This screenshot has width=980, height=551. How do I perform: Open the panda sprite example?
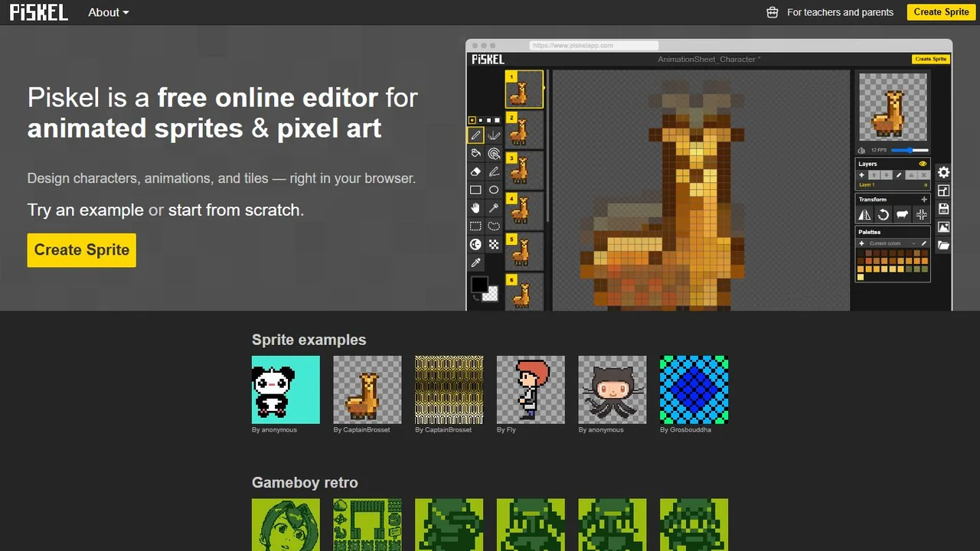pos(286,390)
